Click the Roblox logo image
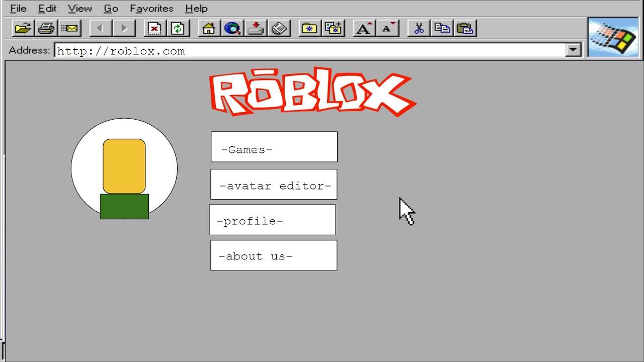The image size is (644, 362). point(312,92)
